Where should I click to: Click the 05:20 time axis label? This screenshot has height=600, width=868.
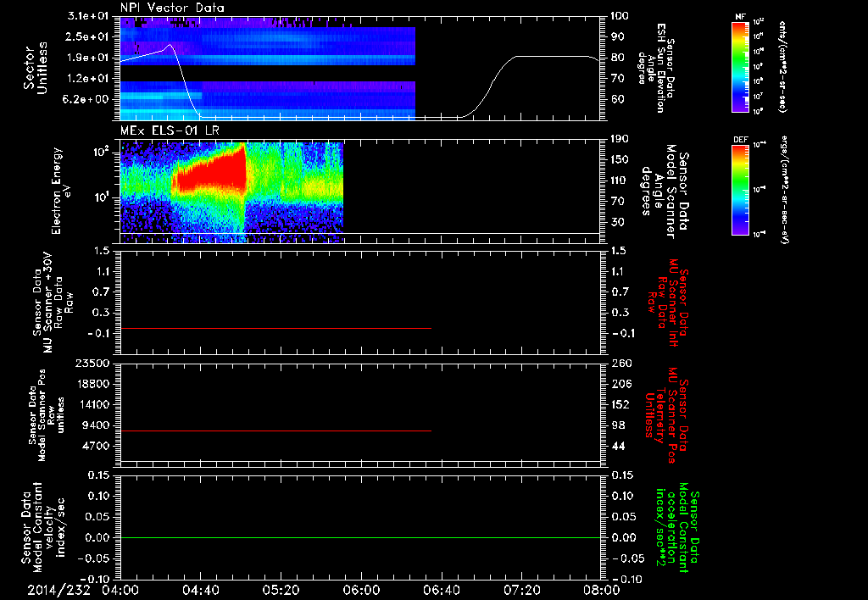(281, 590)
